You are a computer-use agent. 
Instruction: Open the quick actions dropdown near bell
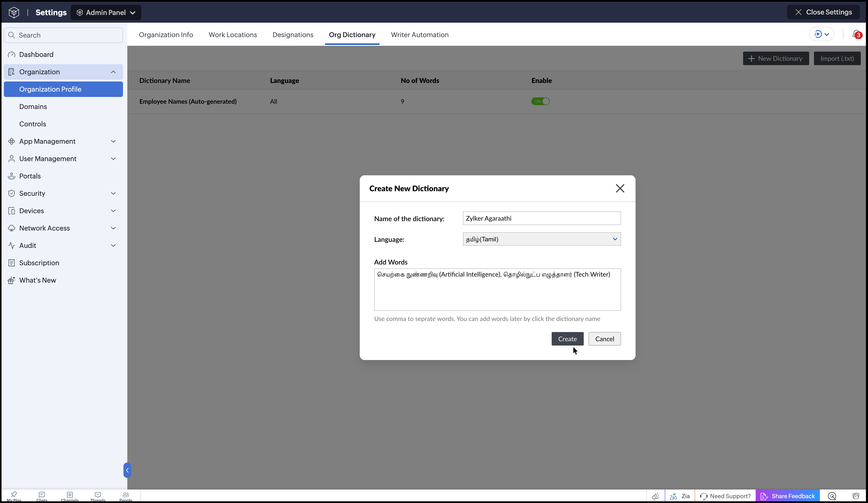[821, 34]
